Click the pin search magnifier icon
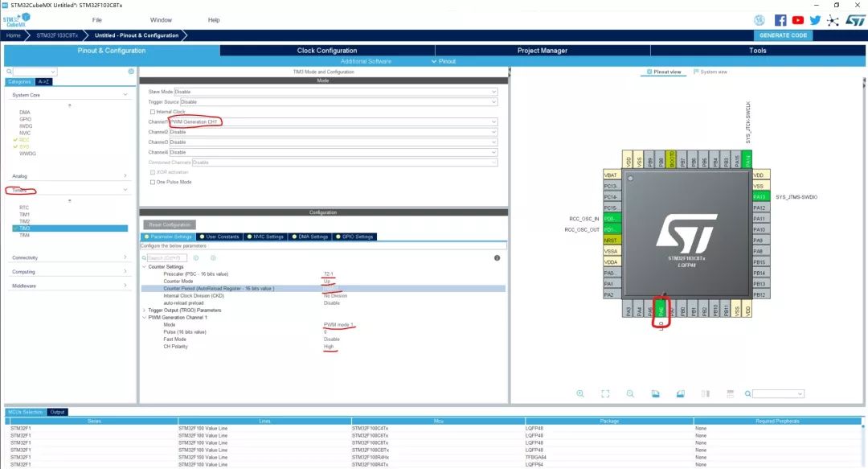The image size is (868, 469). 748,393
